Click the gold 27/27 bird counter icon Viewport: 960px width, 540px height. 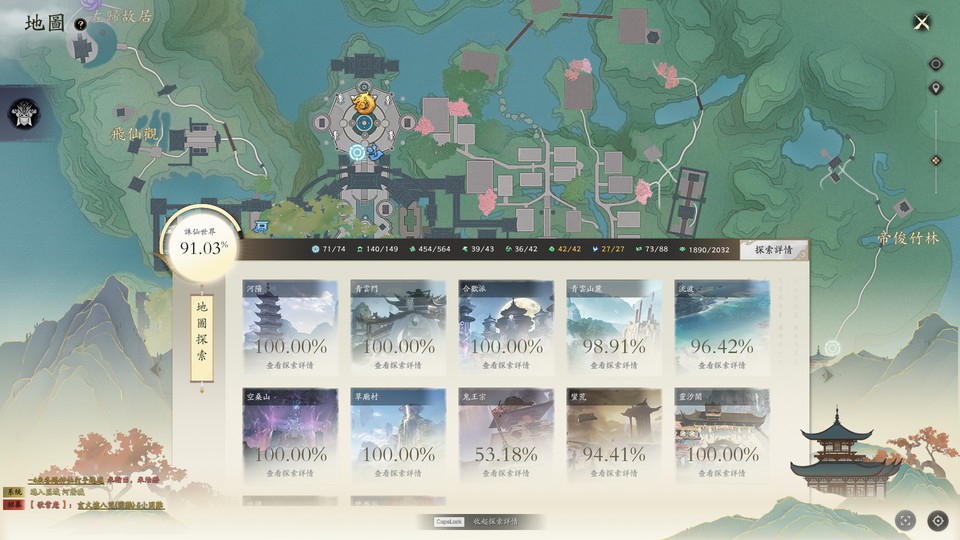(x=595, y=250)
